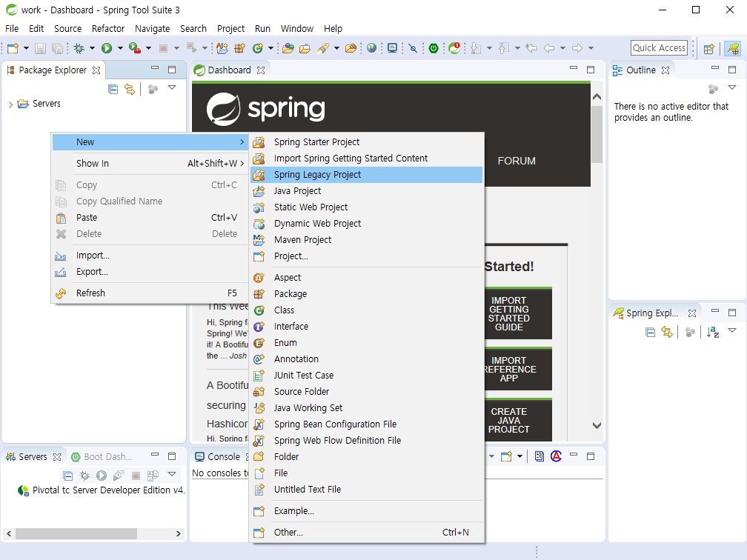Click the New Java Class toolbar icon

(x=258, y=48)
